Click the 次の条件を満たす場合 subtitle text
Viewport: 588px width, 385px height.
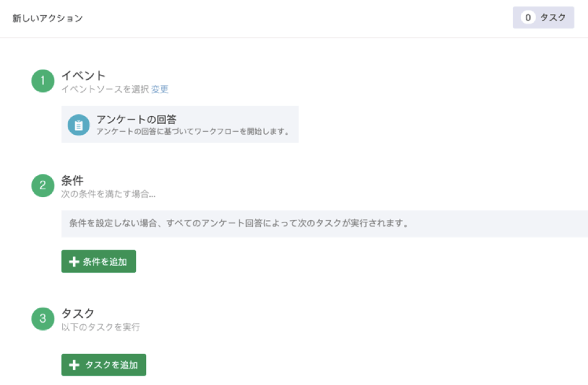click(x=108, y=194)
